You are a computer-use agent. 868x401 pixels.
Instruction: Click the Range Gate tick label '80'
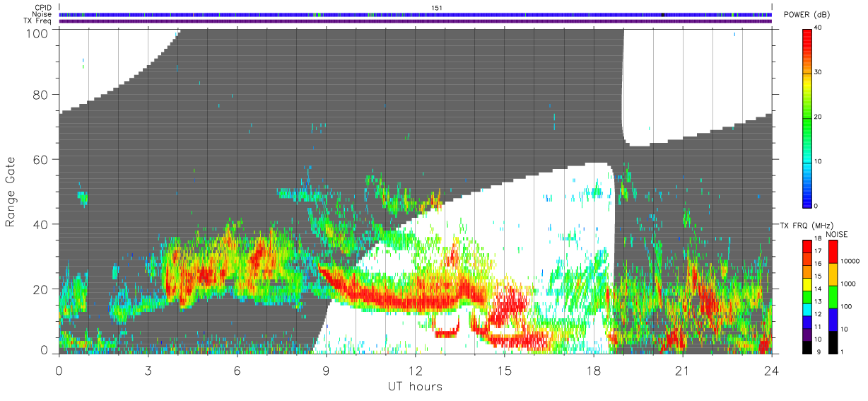click(40, 95)
